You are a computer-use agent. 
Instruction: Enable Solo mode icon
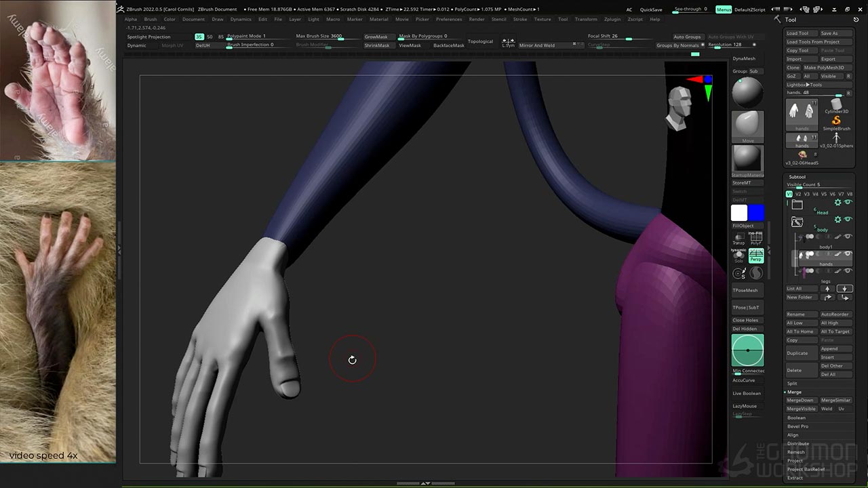tap(738, 256)
